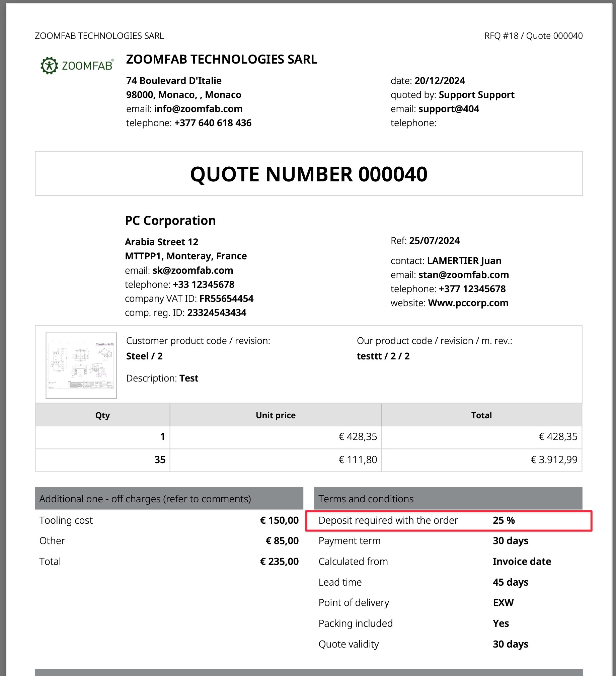This screenshot has width=616, height=676.
Task: Click the info@zoomfab.com email address
Action: (198, 109)
